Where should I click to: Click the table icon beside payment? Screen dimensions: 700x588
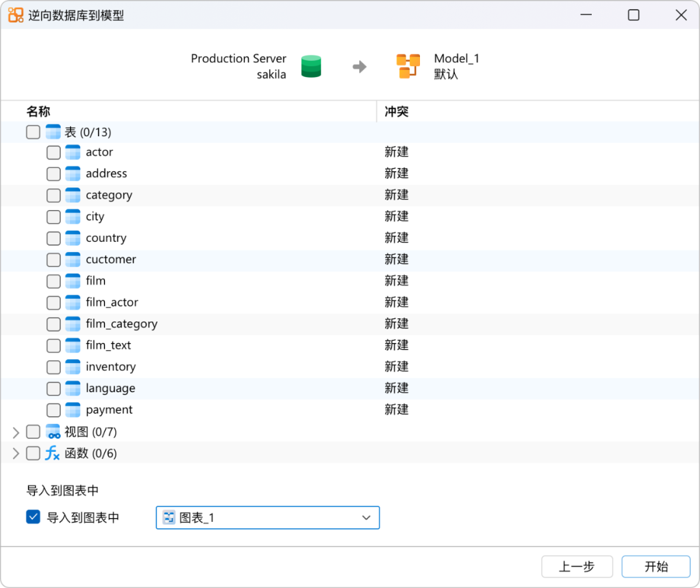[71, 409]
